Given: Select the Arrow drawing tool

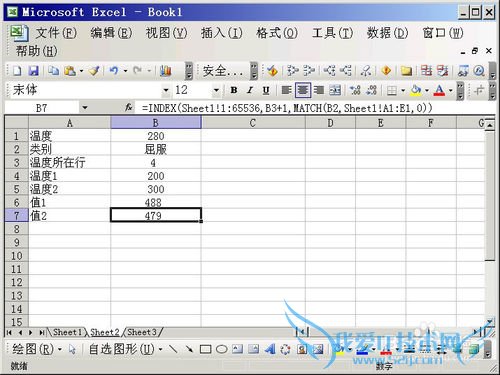Looking at the screenshot, I should pyautogui.click(x=189, y=349).
